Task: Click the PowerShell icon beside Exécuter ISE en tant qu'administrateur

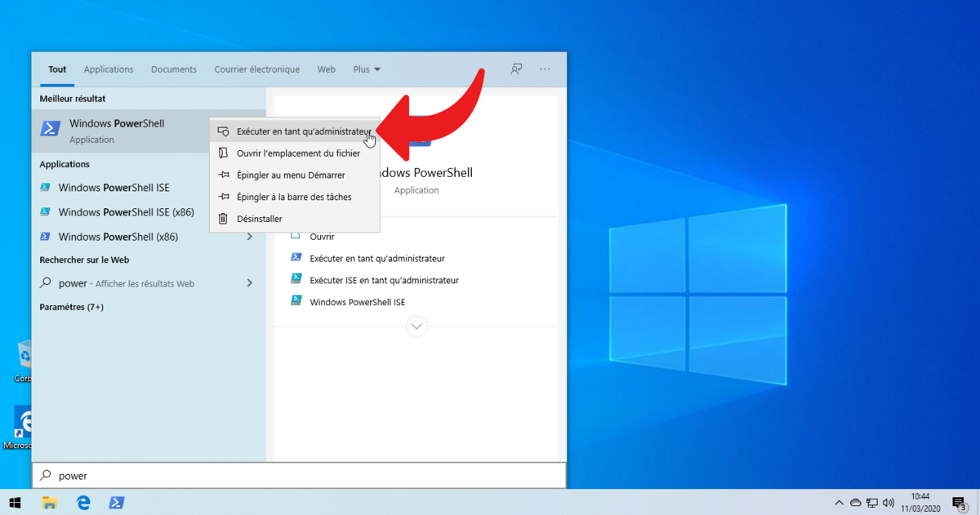Action: [x=296, y=279]
